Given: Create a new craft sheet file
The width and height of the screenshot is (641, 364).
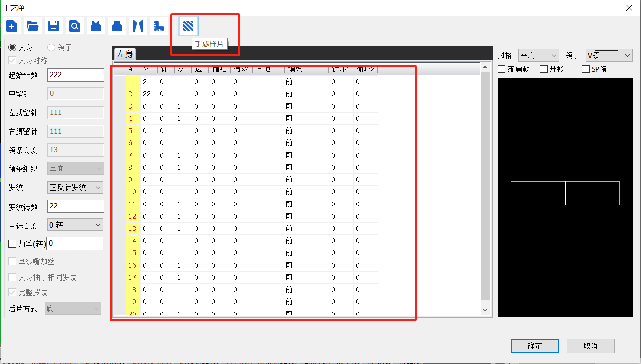Looking at the screenshot, I should click(12, 25).
